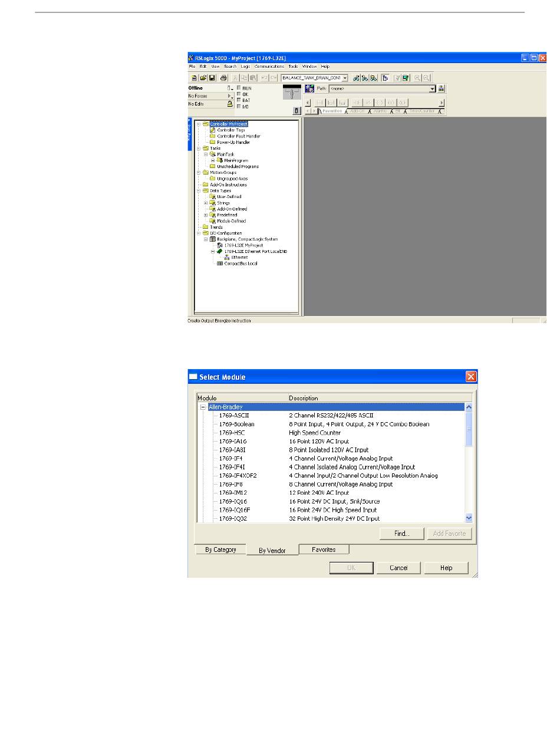This screenshot has width=560, height=747.
Task: Expand the Strings data type node
Action: pos(206,203)
